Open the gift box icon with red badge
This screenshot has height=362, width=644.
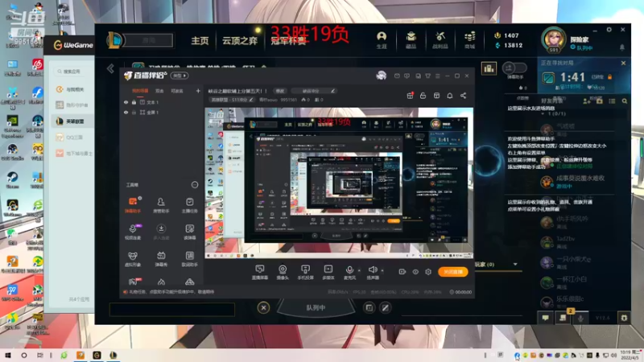click(410, 96)
